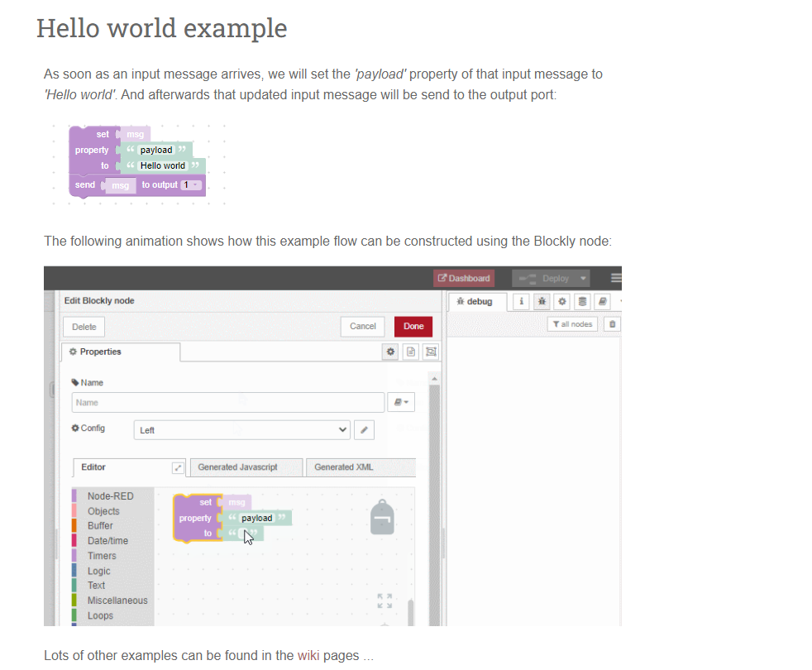This screenshot has width=812, height=670.
Task: Cancel editing the Blockly node
Action: point(362,327)
